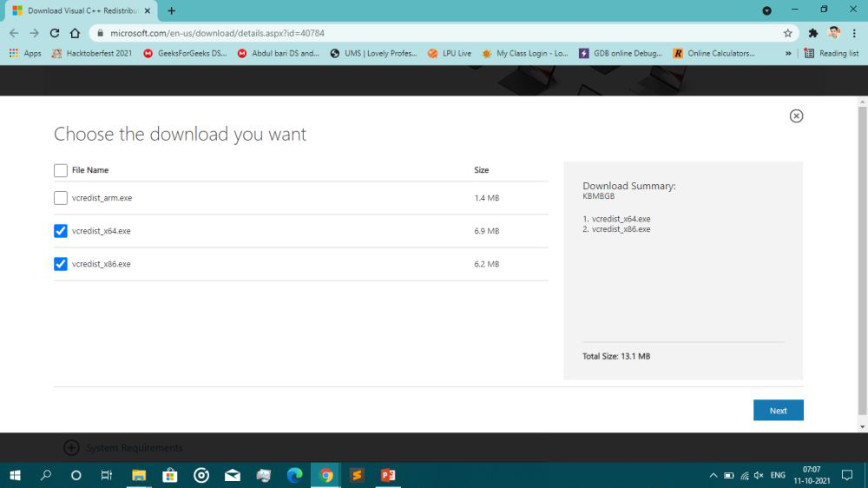This screenshot has width=868, height=488.
Task: Click the 6.9 MB size value
Action: pyautogui.click(x=487, y=231)
